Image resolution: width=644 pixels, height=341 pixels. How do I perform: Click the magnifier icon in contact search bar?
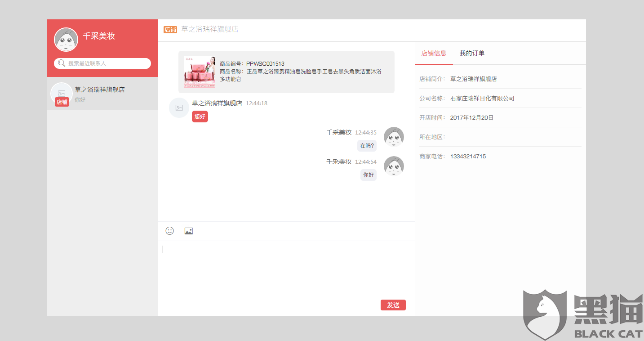61,63
